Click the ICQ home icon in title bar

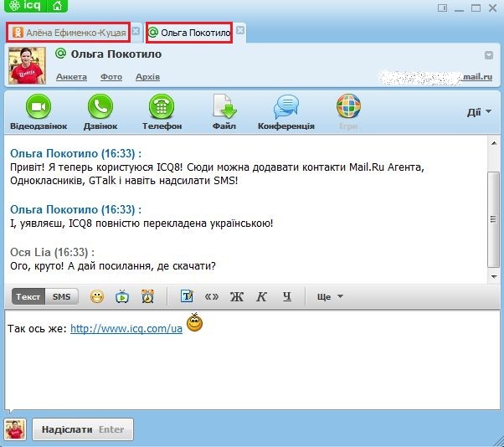tap(56, 7)
